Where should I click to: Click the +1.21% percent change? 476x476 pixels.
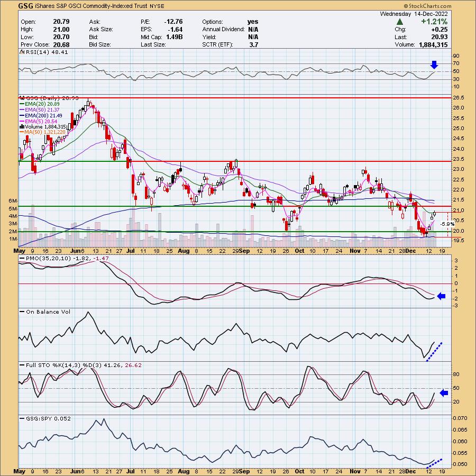[434, 22]
